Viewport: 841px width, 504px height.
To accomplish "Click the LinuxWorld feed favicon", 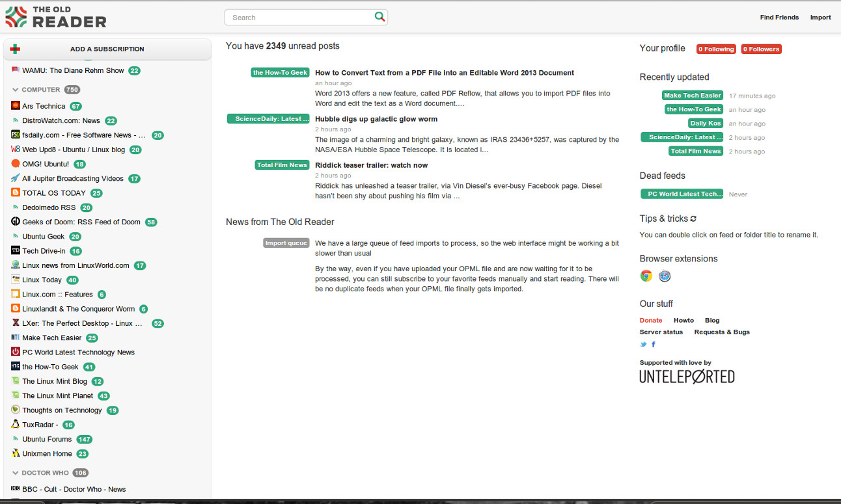I will (16, 265).
